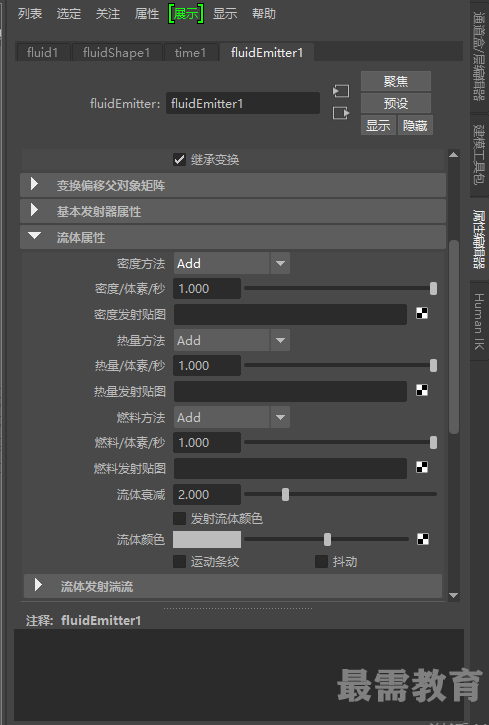Click the scroll up arrow of attribute list
Viewport: 489px width, 725px height.
coord(453,155)
